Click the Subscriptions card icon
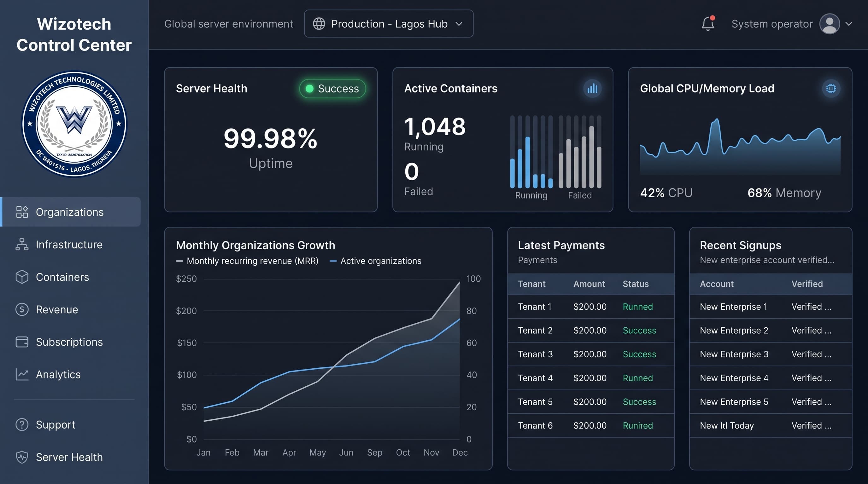Screen dimensions: 868x484 (22, 342)
